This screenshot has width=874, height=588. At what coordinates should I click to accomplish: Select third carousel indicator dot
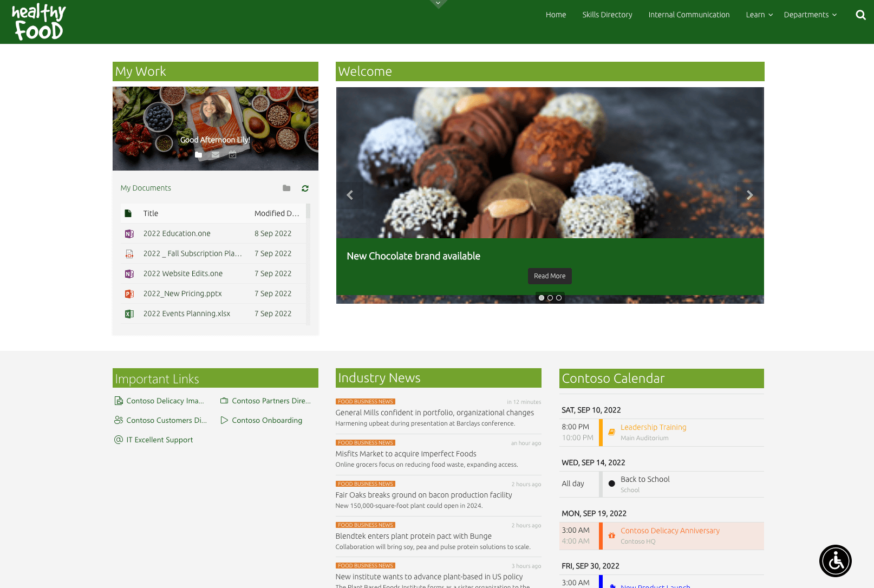[x=559, y=298]
